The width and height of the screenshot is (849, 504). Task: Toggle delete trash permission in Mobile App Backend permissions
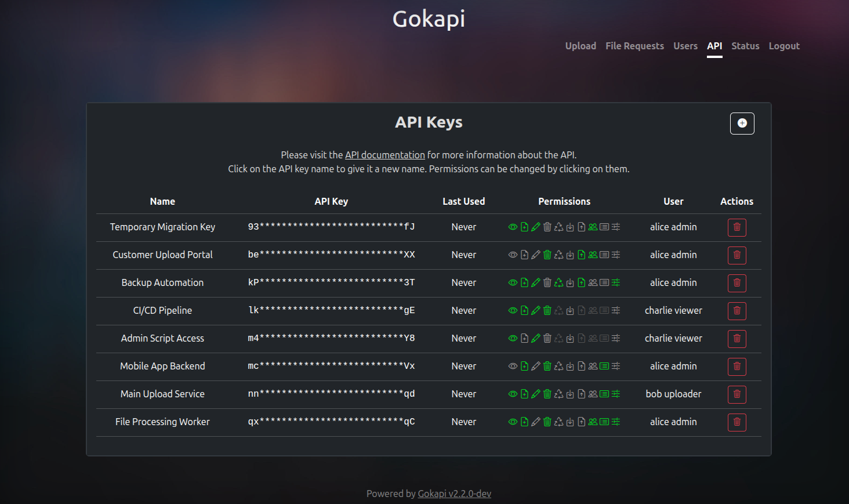click(x=547, y=366)
